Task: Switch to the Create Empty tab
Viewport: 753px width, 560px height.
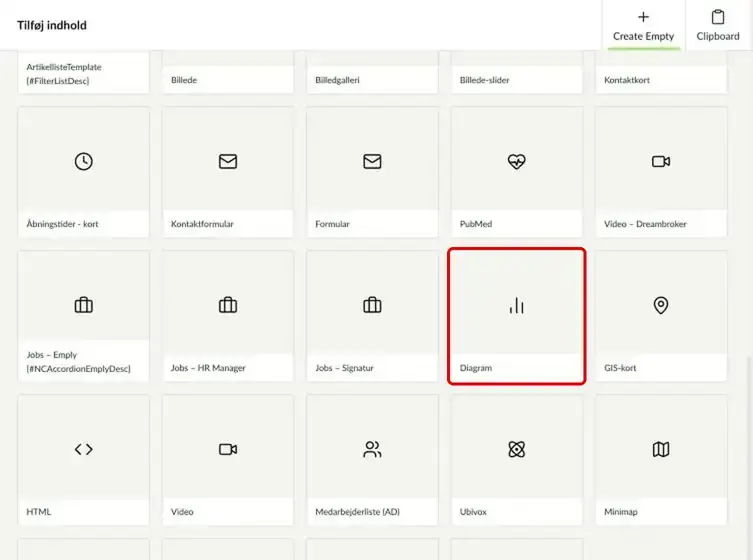Action: pos(644,25)
